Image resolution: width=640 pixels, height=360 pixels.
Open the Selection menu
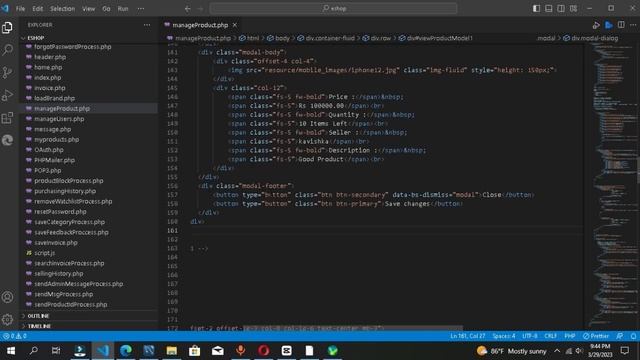coord(62,9)
